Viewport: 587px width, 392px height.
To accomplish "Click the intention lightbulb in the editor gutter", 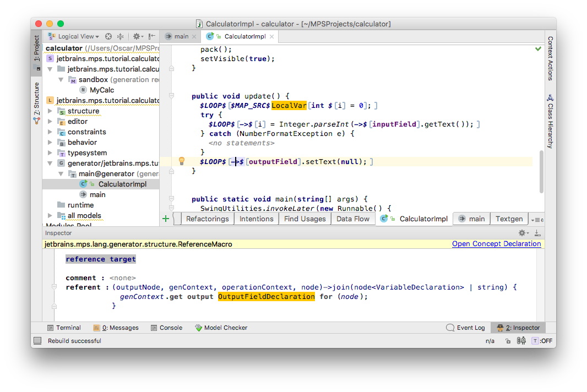I will click(182, 161).
